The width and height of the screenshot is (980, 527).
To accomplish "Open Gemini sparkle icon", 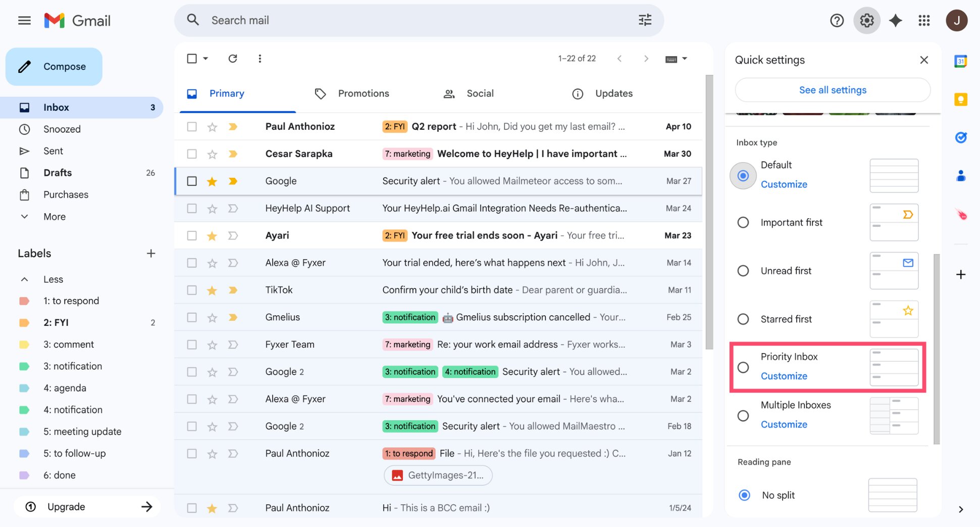I will pyautogui.click(x=895, y=21).
